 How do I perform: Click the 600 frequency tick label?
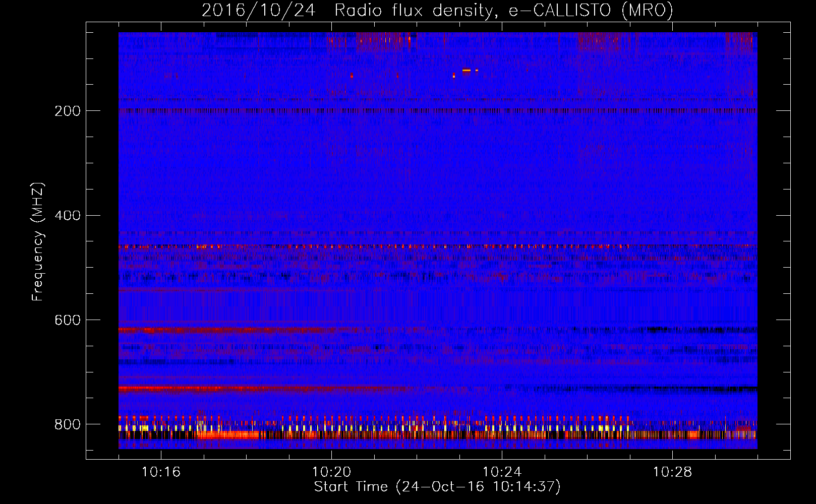point(68,321)
